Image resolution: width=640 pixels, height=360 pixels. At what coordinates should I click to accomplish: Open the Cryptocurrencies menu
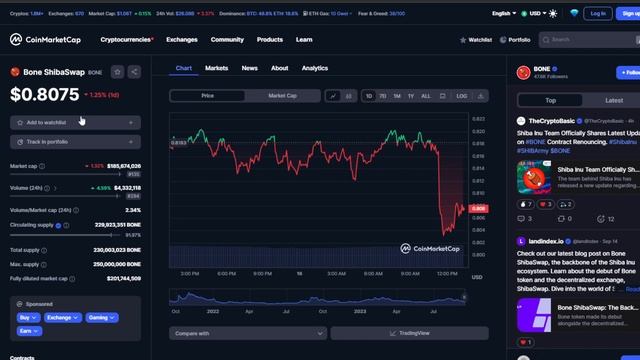click(127, 40)
